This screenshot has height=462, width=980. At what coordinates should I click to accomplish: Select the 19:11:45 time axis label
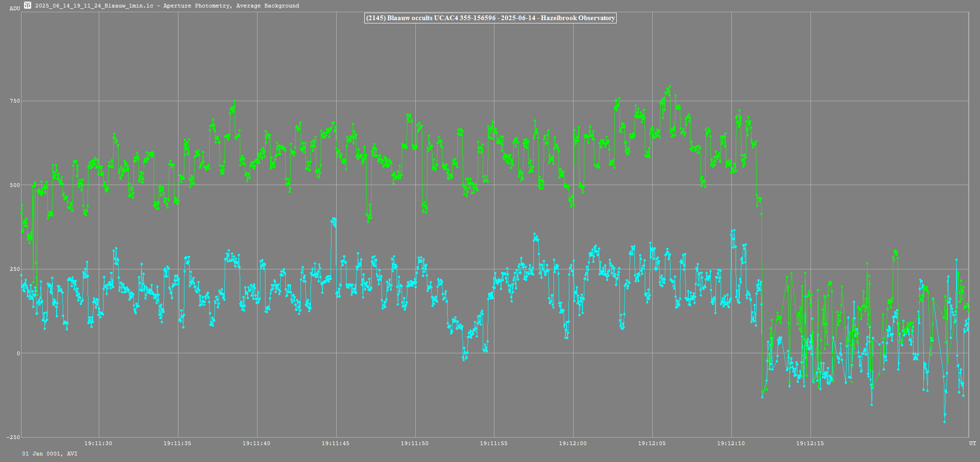click(x=336, y=443)
